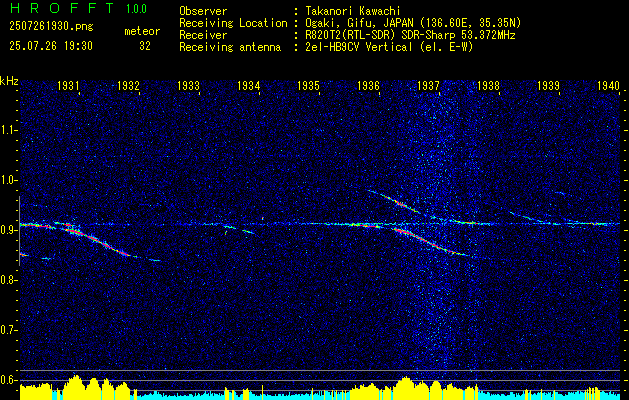Viewport: 629px width, 400px height.
Task: Click observer name Takanori Kawachi
Action: pos(353,12)
